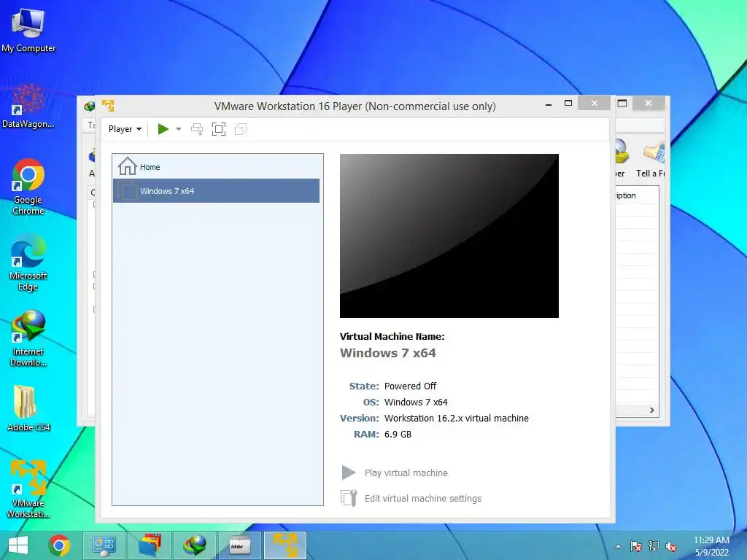This screenshot has width=747, height=560.
Task: Open Chrome from the taskbar
Action: (x=59, y=545)
